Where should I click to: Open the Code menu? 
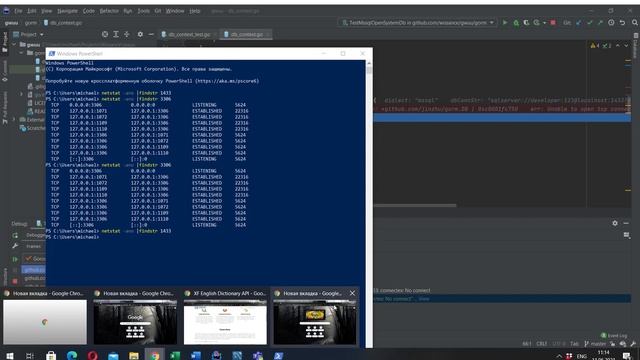click(89, 11)
